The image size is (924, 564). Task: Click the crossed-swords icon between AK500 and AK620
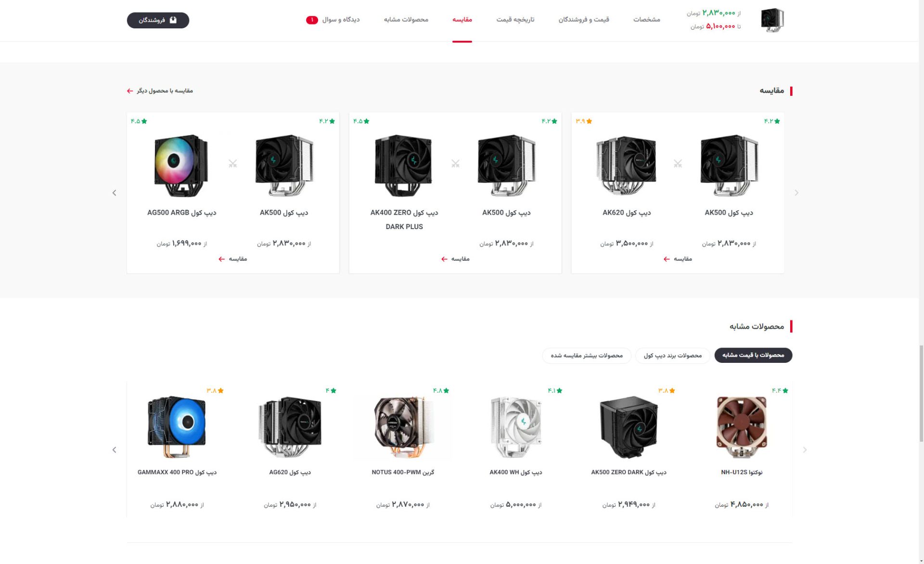click(x=678, y=164)
